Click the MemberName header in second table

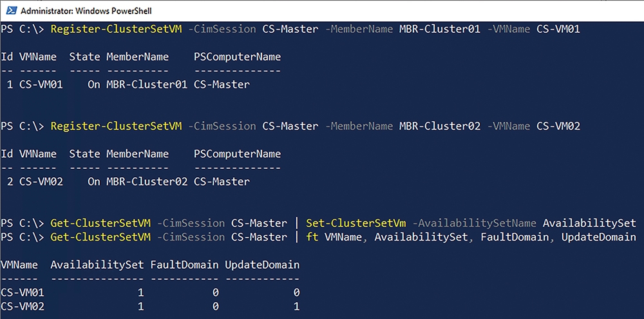click(x=138, y=154)
